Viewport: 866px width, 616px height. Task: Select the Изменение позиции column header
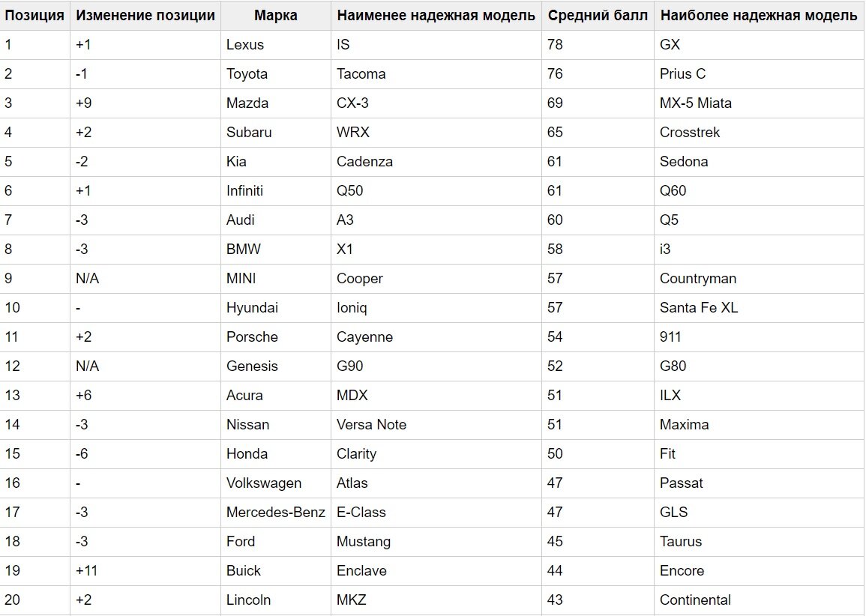[x=145, y=16]
